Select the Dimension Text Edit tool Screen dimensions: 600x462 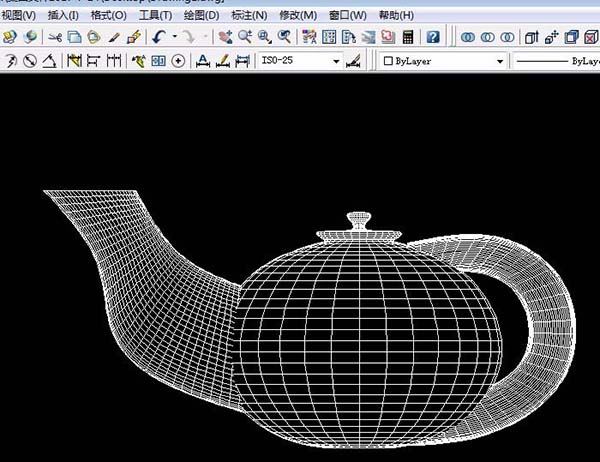tap(222, 60)
